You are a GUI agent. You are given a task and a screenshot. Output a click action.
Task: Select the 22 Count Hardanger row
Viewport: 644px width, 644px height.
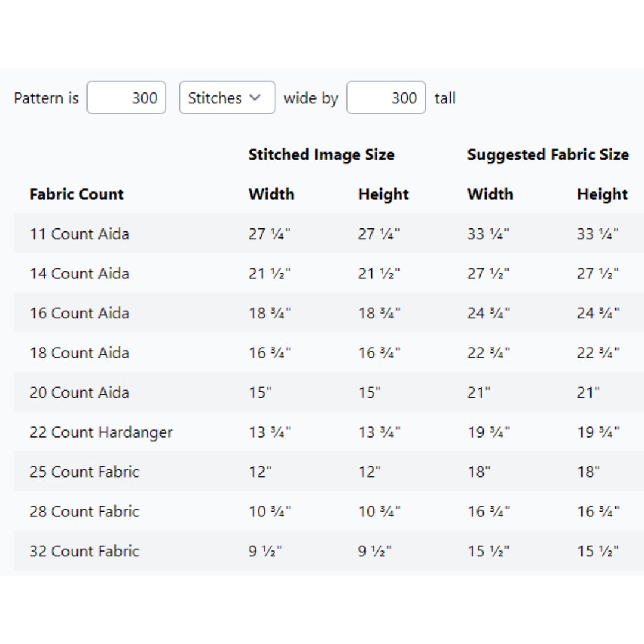[x=329, y=432]
